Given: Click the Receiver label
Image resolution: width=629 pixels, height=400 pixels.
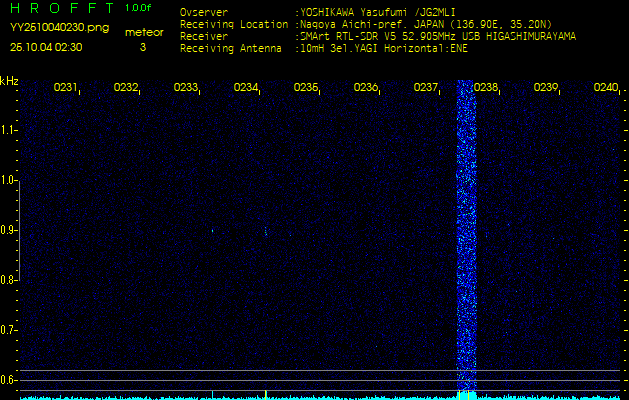Looking at the screenshot, I should coord(204,37).
